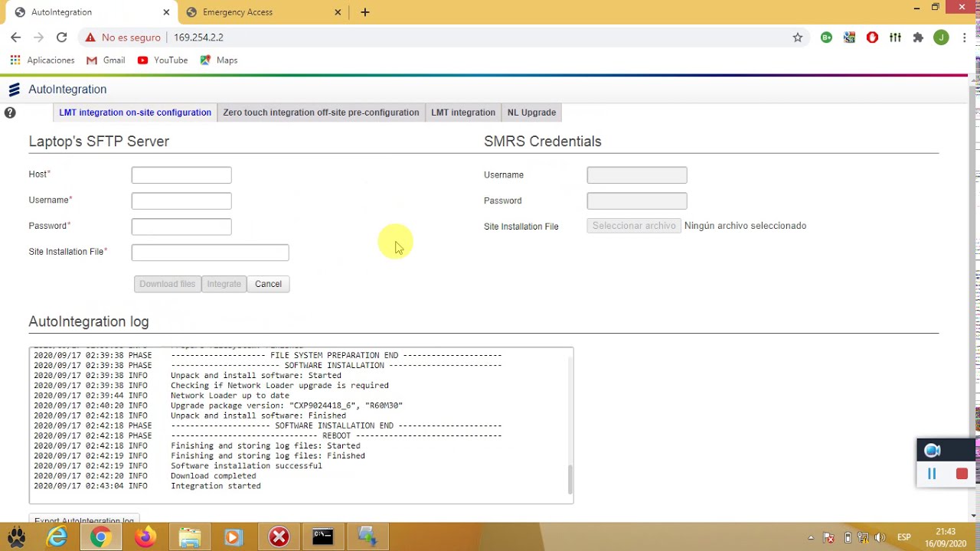Image resolution: width=980 pixels, height=551 pixels.
Task: Close the Emergency Access tab
Action: pyautogui.click(x=338, y=12)
